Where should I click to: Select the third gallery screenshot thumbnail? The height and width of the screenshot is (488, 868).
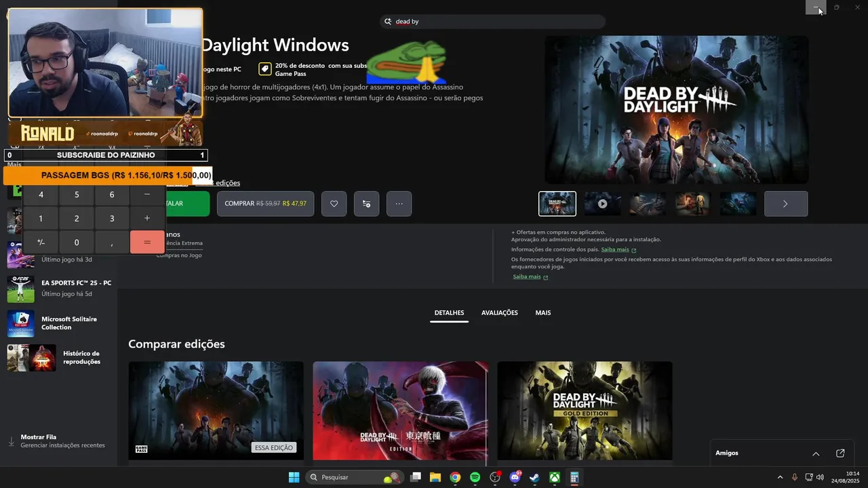pyautogui.click(x=648, y=203)
